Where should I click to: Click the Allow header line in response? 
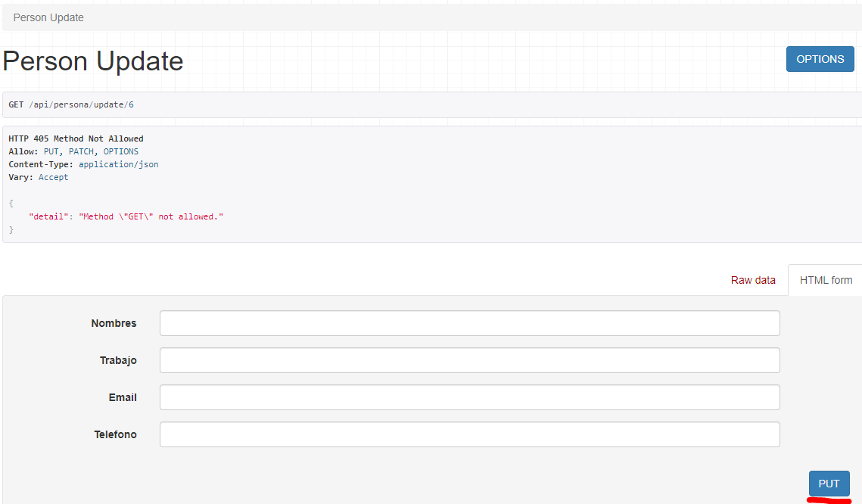tap(73, 151)
